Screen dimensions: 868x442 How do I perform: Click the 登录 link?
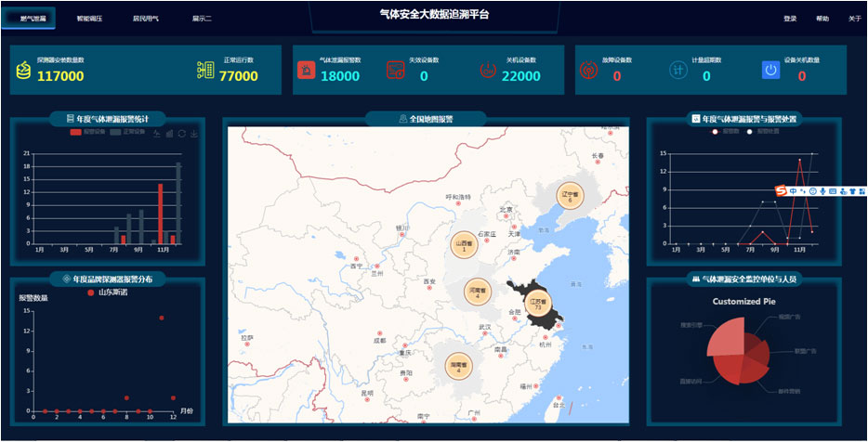coord(790,19)
